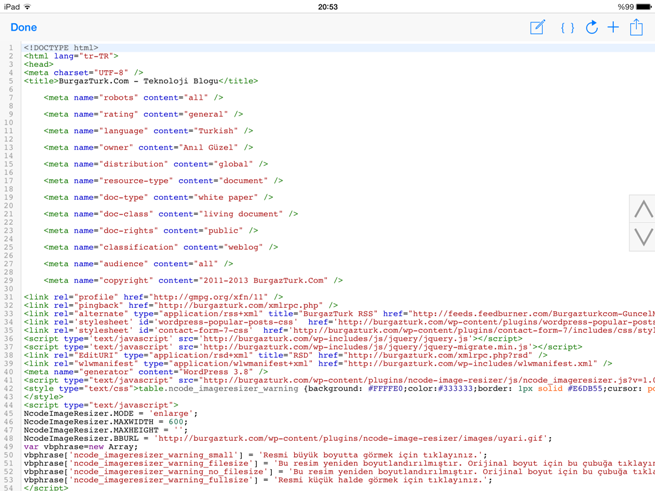This screenshot has width=655, height=491.
Task: Select the NcodeImageResizer.MAXHEIGHT line
Action: [106, 430]
